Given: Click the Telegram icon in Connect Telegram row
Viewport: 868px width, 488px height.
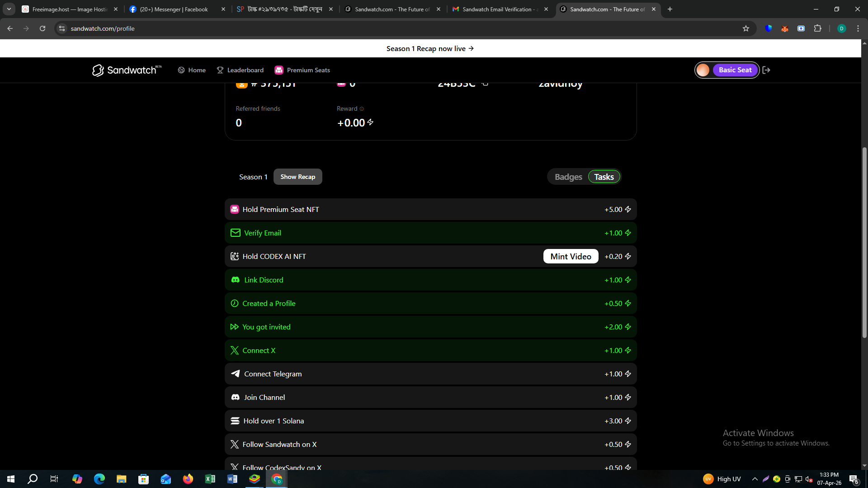Looking at the screenshot, I should tap(235, 374).
